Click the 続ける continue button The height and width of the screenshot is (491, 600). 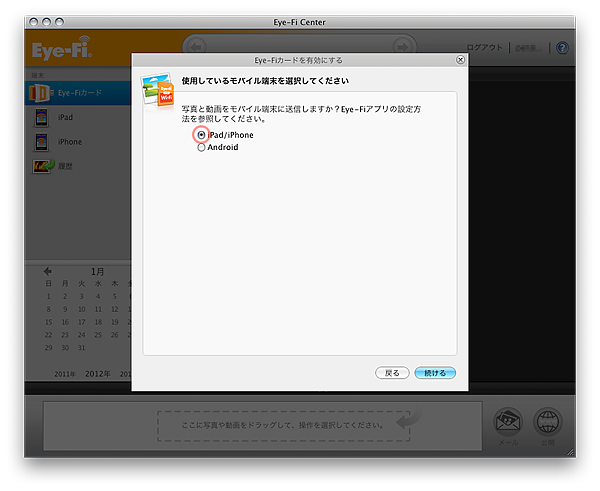(x=435, y=373)
